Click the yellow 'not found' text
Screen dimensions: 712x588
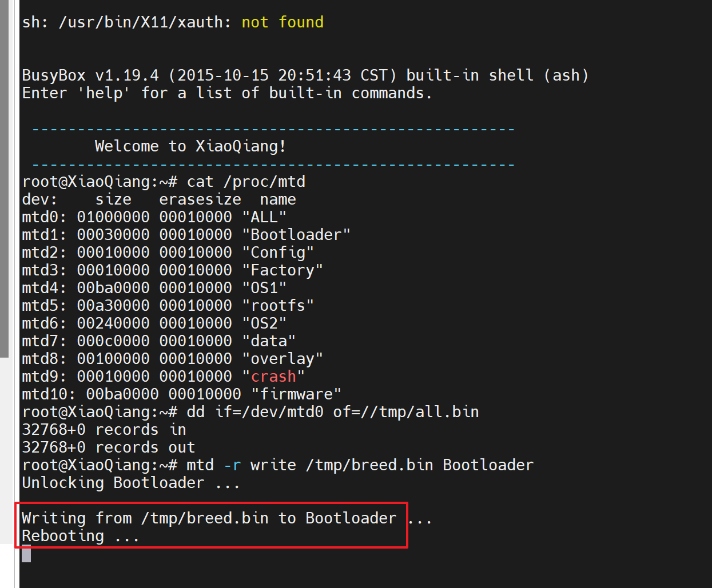tap(283, 22)
